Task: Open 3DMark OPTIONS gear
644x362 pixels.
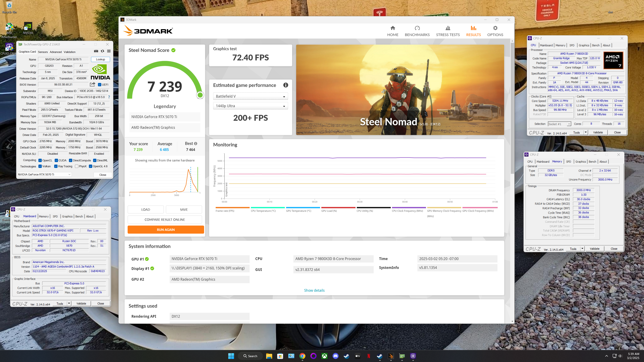Action: (495, 28)
